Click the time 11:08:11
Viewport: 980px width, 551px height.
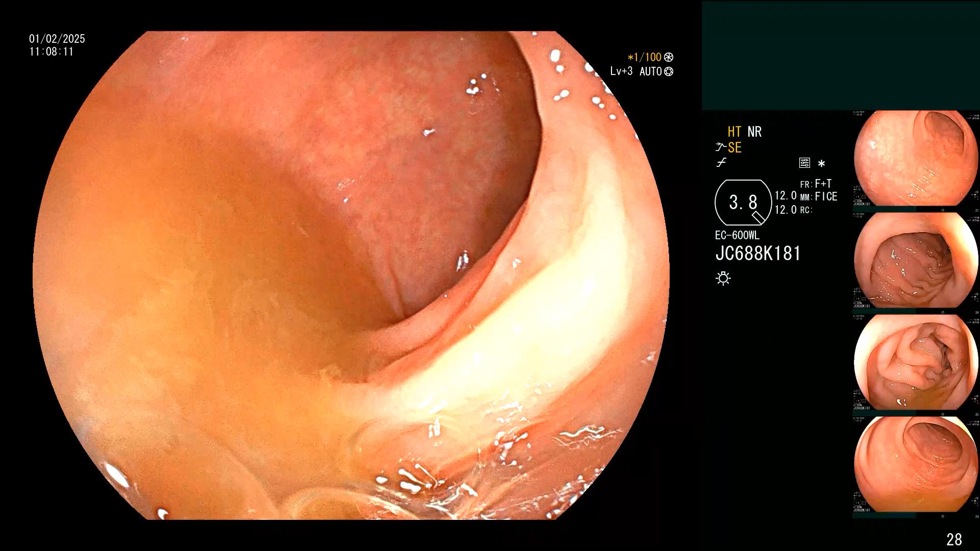[x=52, y=52]
